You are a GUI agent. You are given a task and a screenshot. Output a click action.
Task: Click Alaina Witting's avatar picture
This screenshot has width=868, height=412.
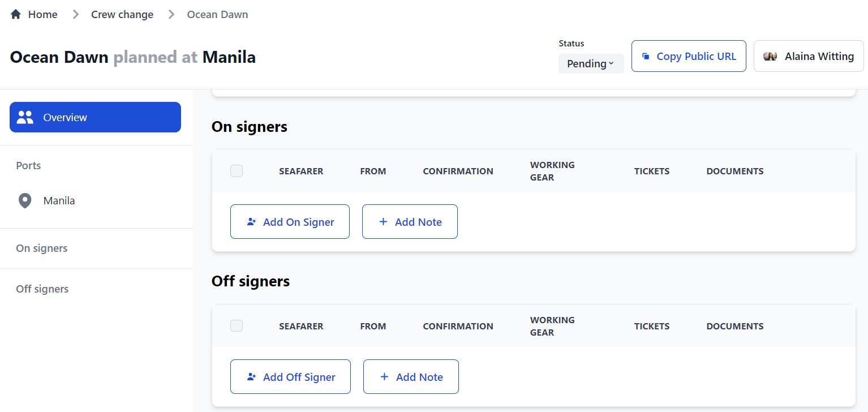click(x=770, y=56)
